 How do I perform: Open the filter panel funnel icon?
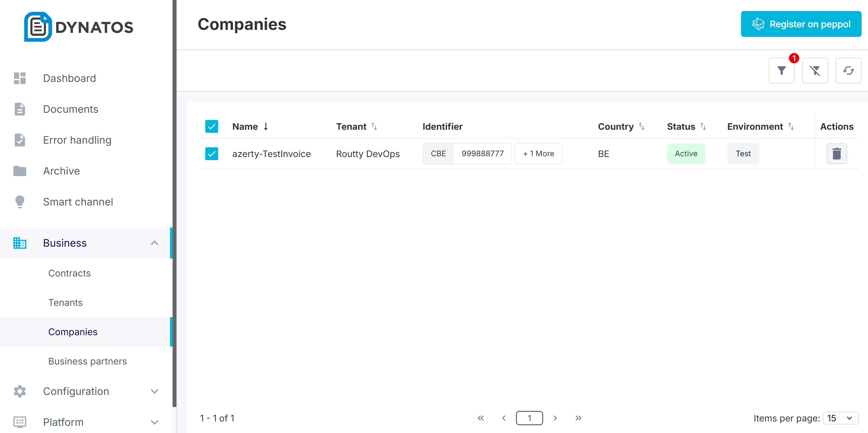click(781, 70)
